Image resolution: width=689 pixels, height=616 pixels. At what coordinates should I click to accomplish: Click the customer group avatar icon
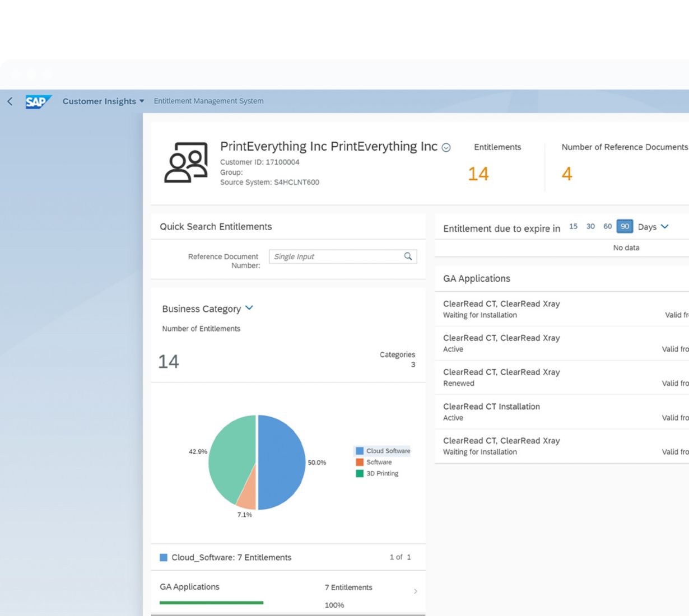[186, 162]
